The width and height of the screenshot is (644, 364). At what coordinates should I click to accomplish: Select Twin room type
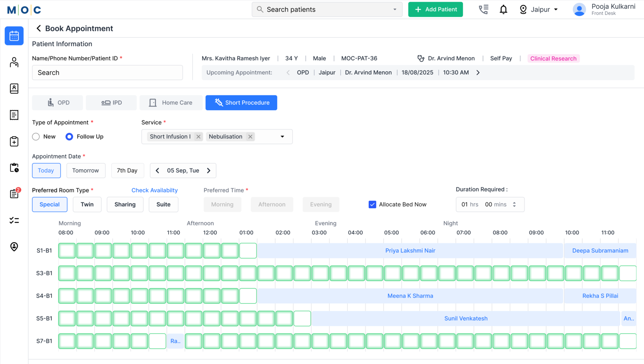click(x=87, y=204)
